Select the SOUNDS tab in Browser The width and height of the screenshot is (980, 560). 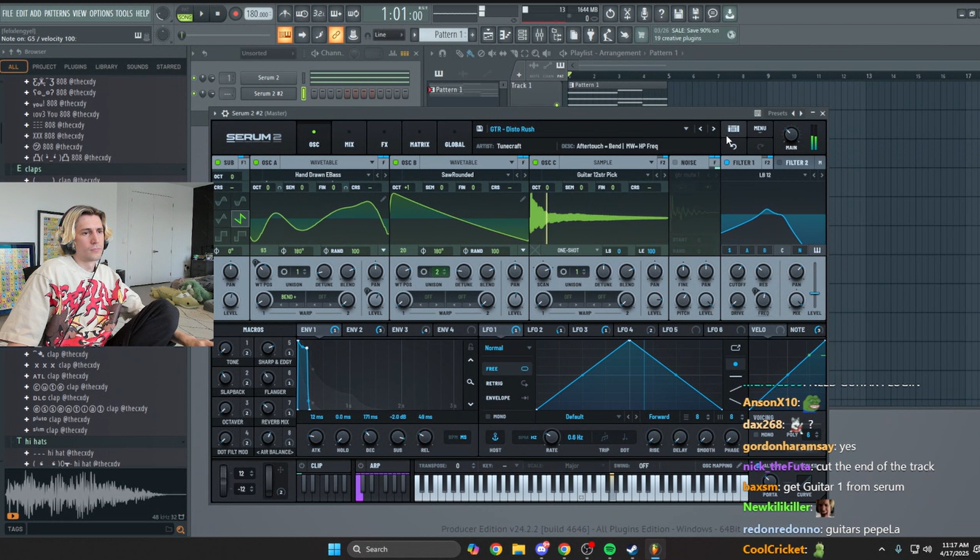coord(137,66)
